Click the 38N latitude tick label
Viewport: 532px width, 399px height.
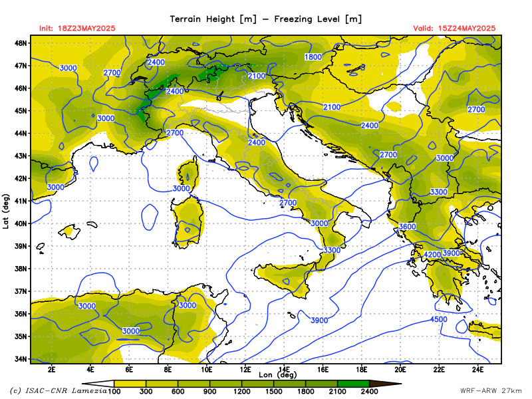[21, 269]
